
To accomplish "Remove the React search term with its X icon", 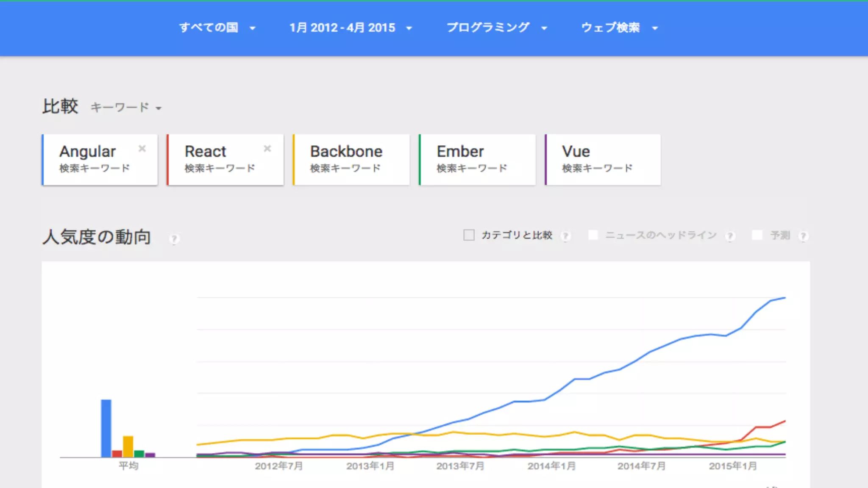I will [267, 148].
